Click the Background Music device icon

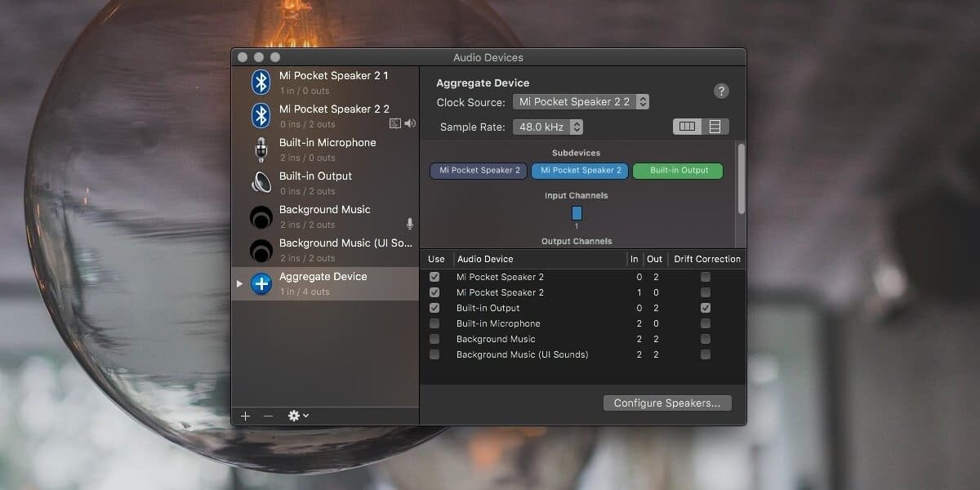[261, 216]
